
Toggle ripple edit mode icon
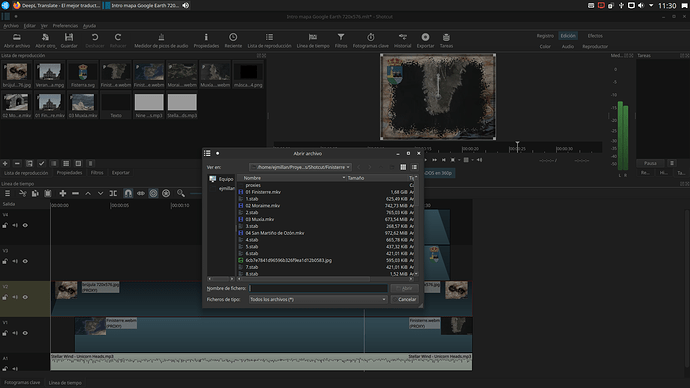click(140, 193)
